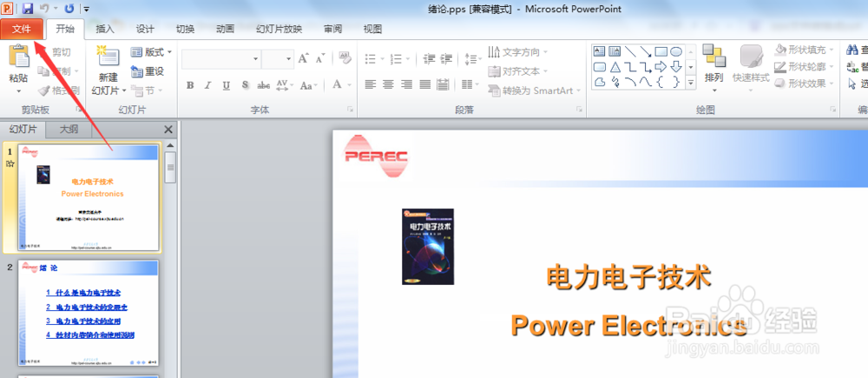The width and height of the screenshot is (868, 378).
Task: Toggle Strikethrough (abc) formatting
Action: click(264, 85)
